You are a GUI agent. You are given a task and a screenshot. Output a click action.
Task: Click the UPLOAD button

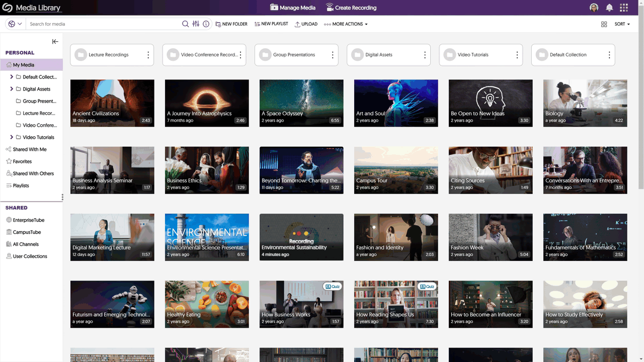(306, 24)
